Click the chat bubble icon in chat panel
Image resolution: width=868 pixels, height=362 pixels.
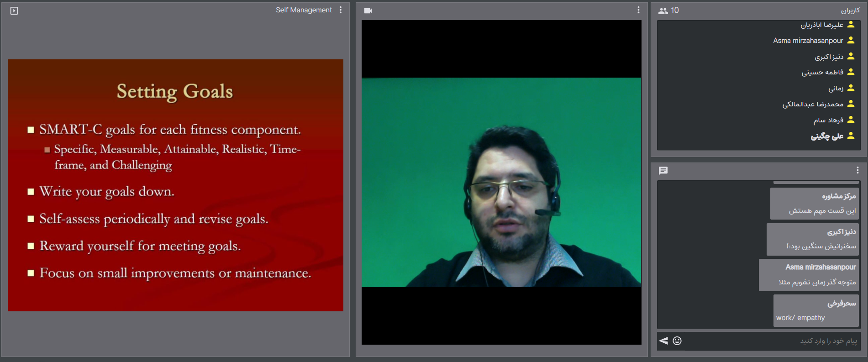(x=663, y=171)
